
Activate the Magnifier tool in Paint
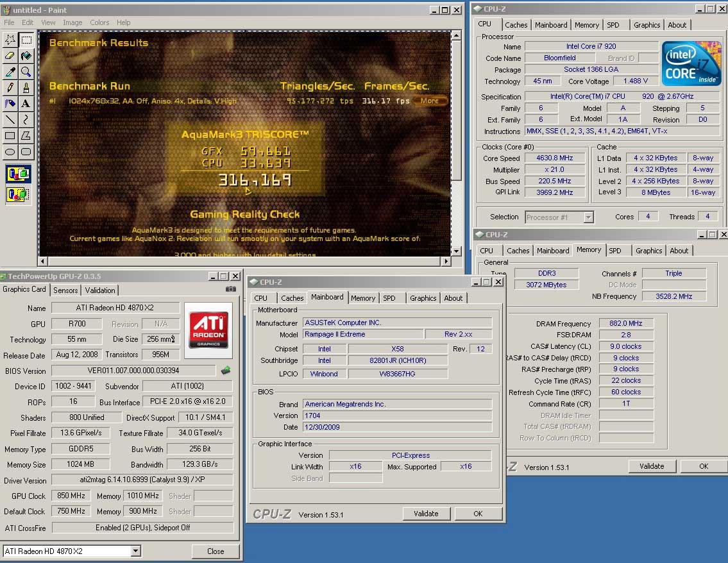[x=26, y=71]
